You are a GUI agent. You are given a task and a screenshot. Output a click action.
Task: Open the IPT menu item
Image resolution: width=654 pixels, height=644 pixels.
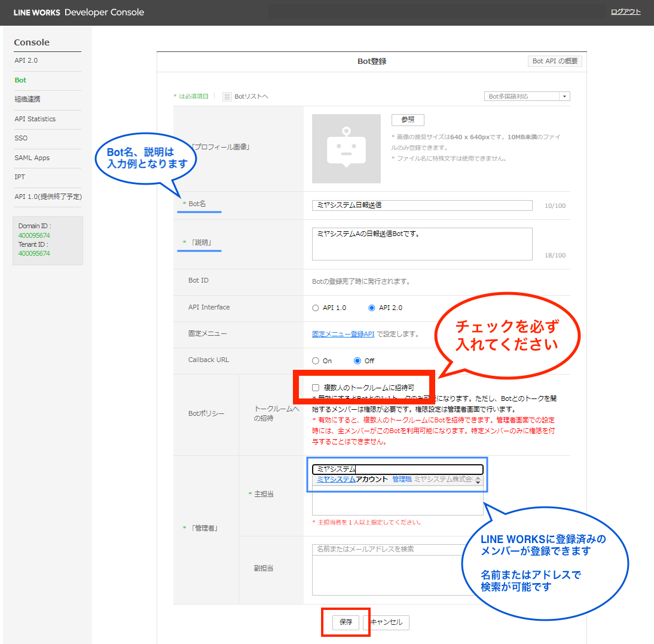20,177
